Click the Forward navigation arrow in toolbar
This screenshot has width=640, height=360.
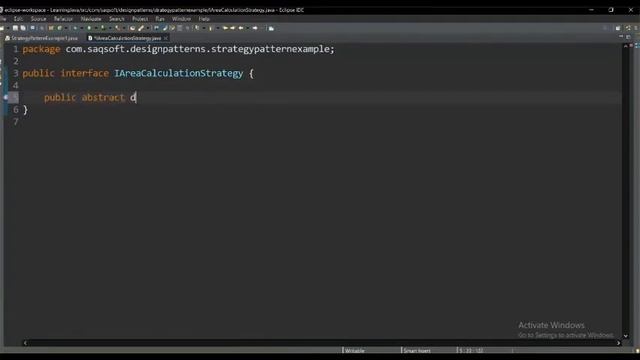pos(255,28)
